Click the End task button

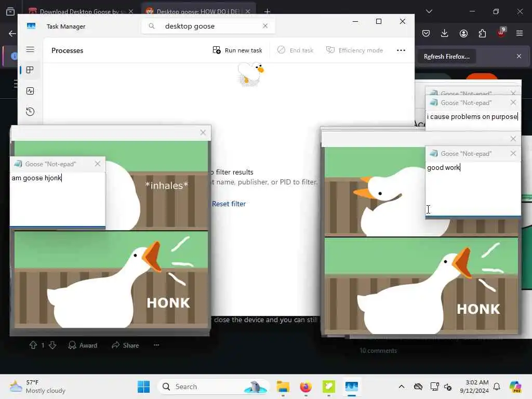[295, 50]
